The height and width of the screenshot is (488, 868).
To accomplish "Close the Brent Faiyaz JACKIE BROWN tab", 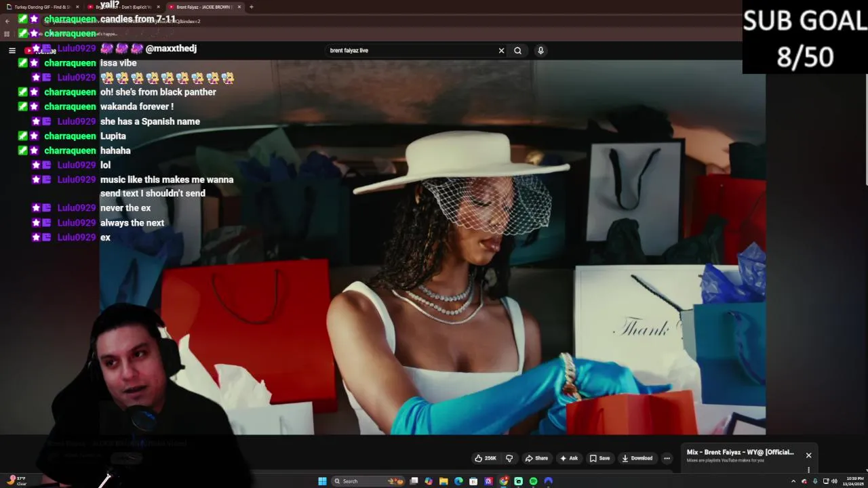I will (239, 7).
